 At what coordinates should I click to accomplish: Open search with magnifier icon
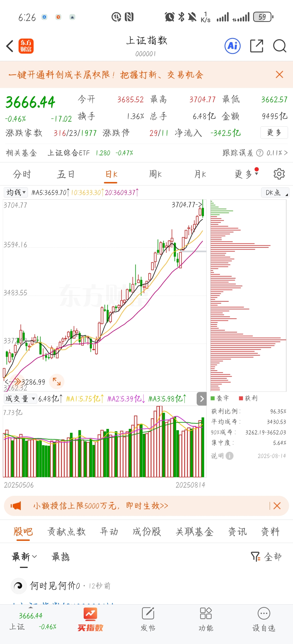coord(279,46)
